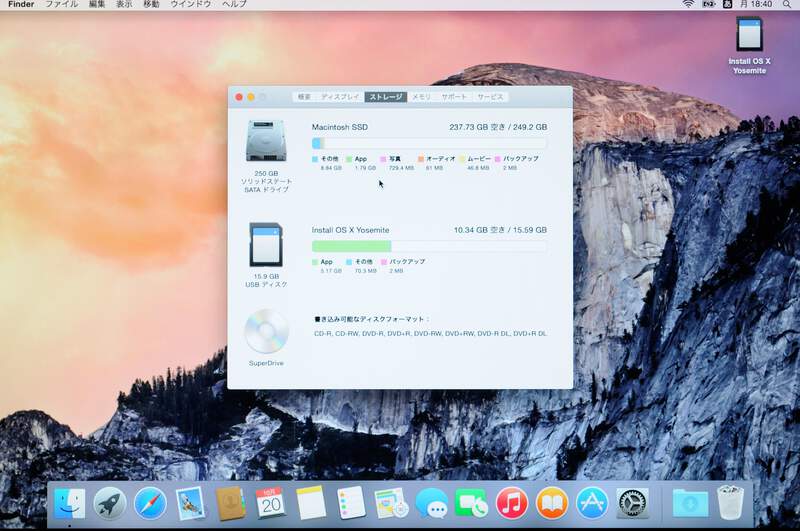Open the Trash in Dock
The height and width of the screenshot is (531, 800).
click(x=730, y=503)
